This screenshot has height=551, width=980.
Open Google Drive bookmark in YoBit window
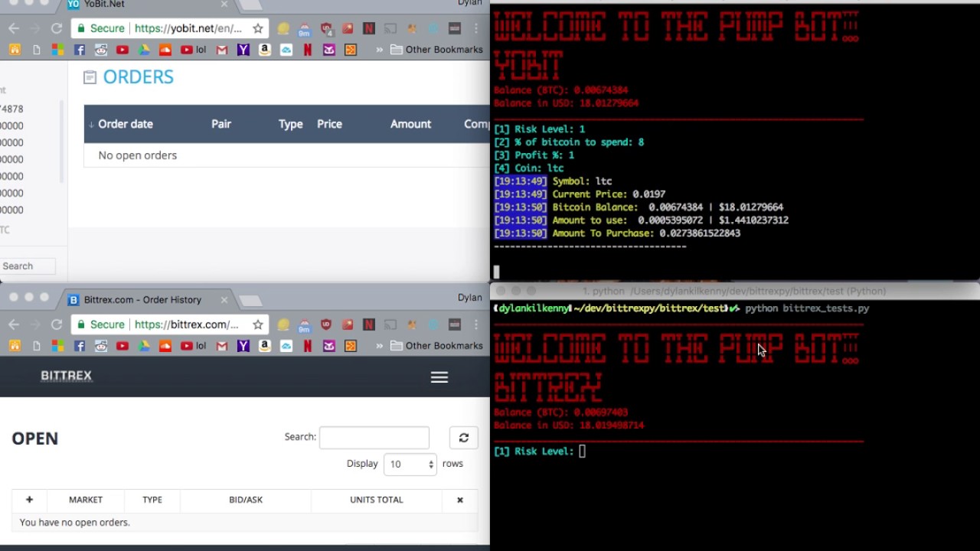pos(144,50)
